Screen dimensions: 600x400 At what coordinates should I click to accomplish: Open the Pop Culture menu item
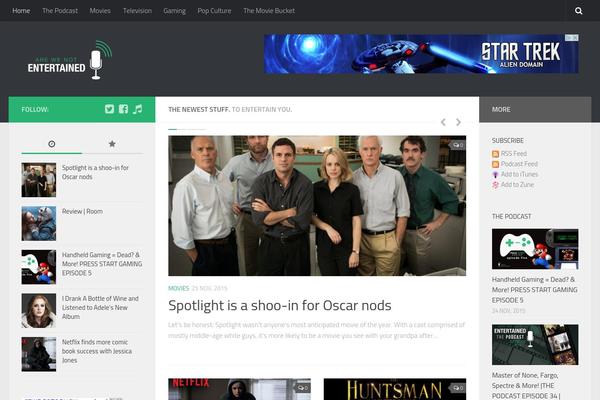tap(214, 11)
